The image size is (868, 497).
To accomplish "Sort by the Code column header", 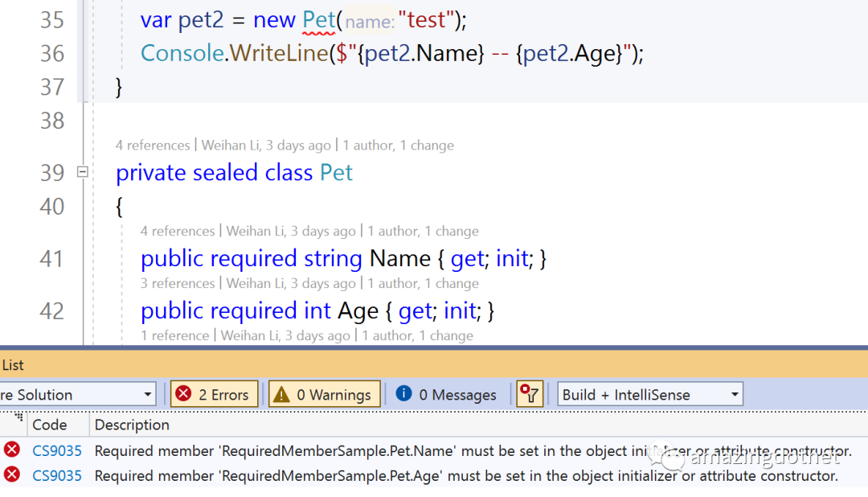I will pyautogui.click(x=49, y=425).
